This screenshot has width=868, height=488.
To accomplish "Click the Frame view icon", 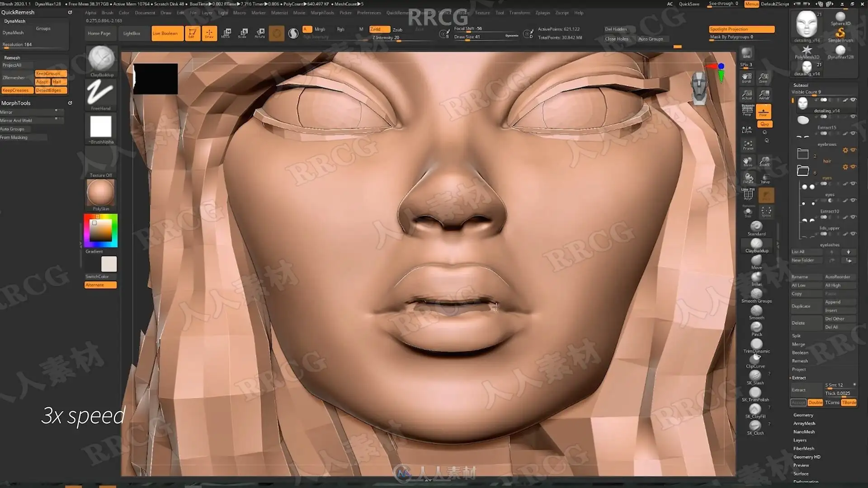I will [x=748, y=145].
